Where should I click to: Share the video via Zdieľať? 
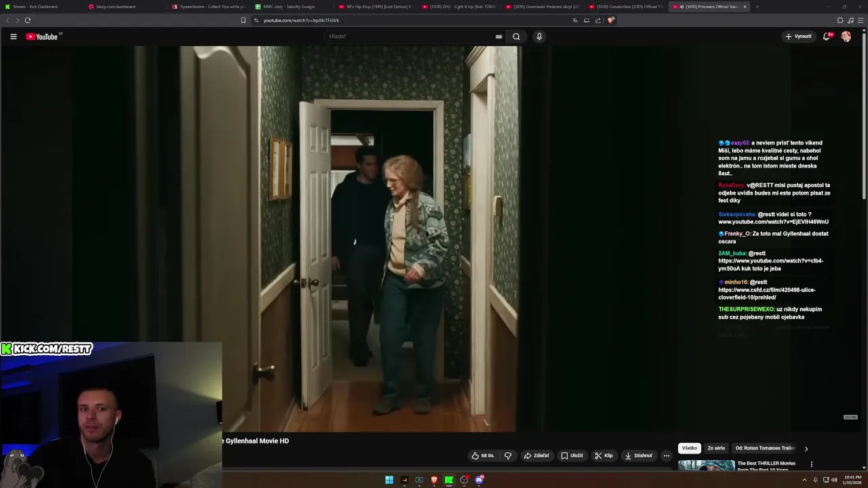click(x=536, y=455)
